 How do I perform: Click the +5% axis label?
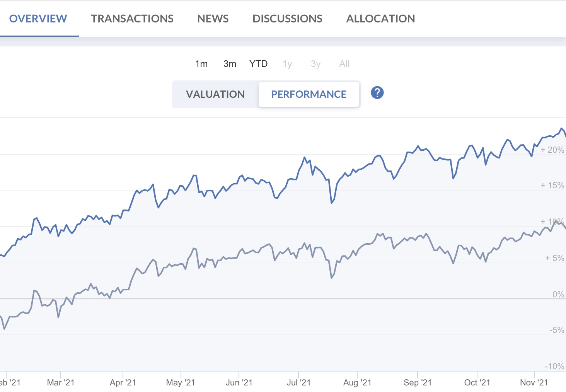click(x=555, y=258)
